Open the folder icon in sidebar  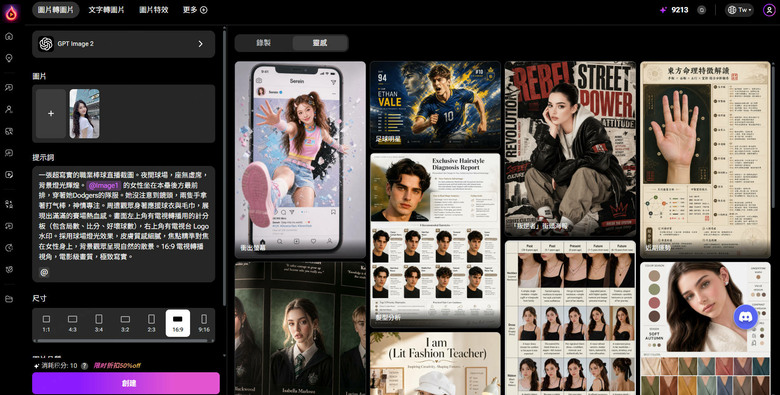pyautogui.click(x=9, y=299)
